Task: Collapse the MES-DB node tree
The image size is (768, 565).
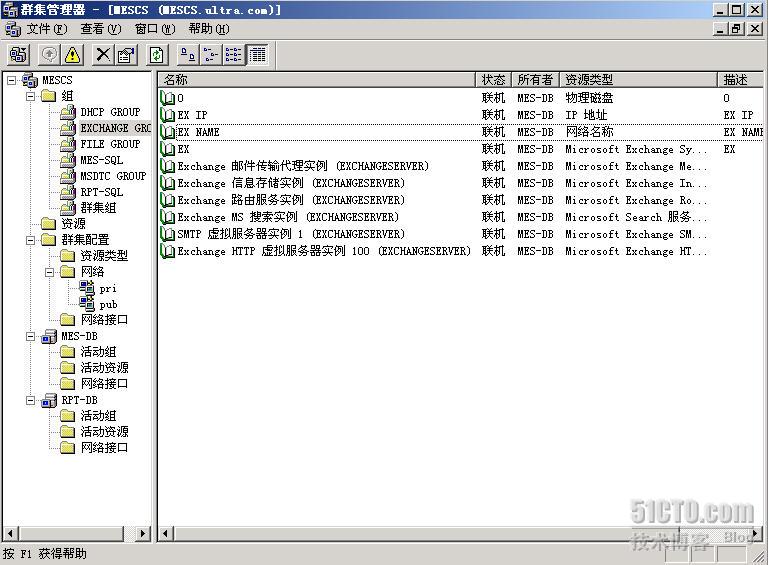Action: [x=30, y=336]
